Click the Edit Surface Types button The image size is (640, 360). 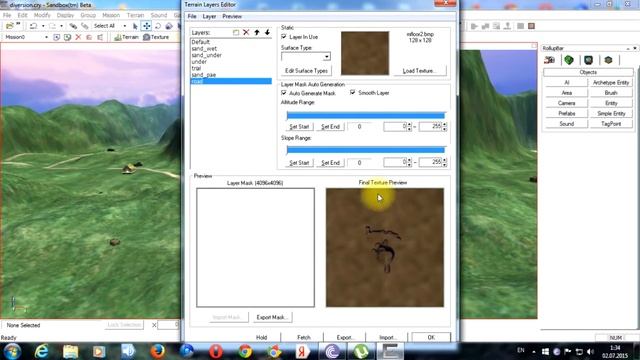click(x=306, y=71)
